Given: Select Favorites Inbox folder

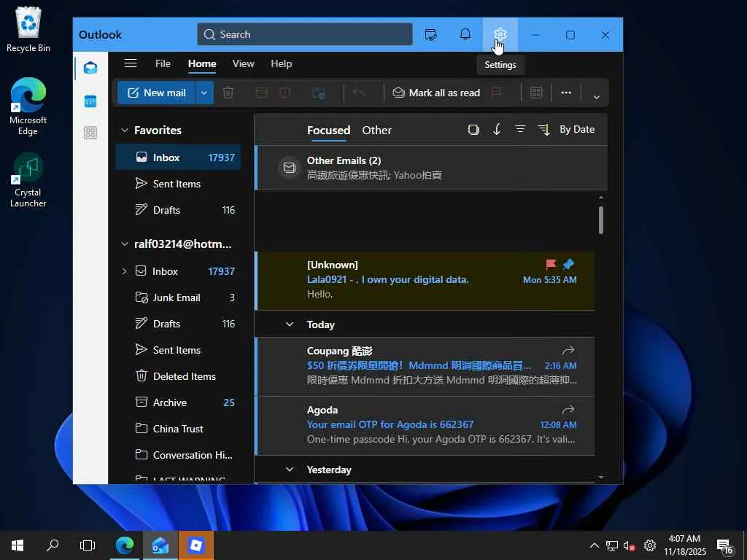Looking at the screenshot, I should point(178,157).
